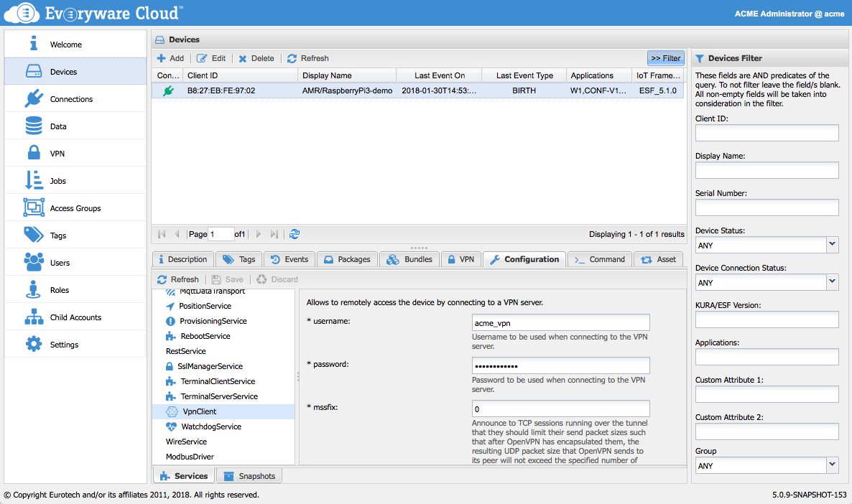
Task: Open the Users section
Action: (75, 262)
